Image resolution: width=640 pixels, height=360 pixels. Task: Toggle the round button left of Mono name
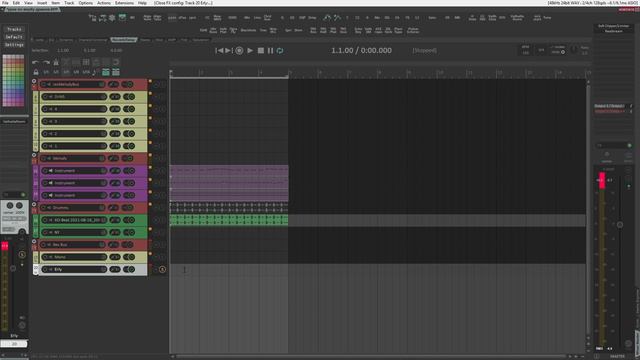[x=45, y=257]
